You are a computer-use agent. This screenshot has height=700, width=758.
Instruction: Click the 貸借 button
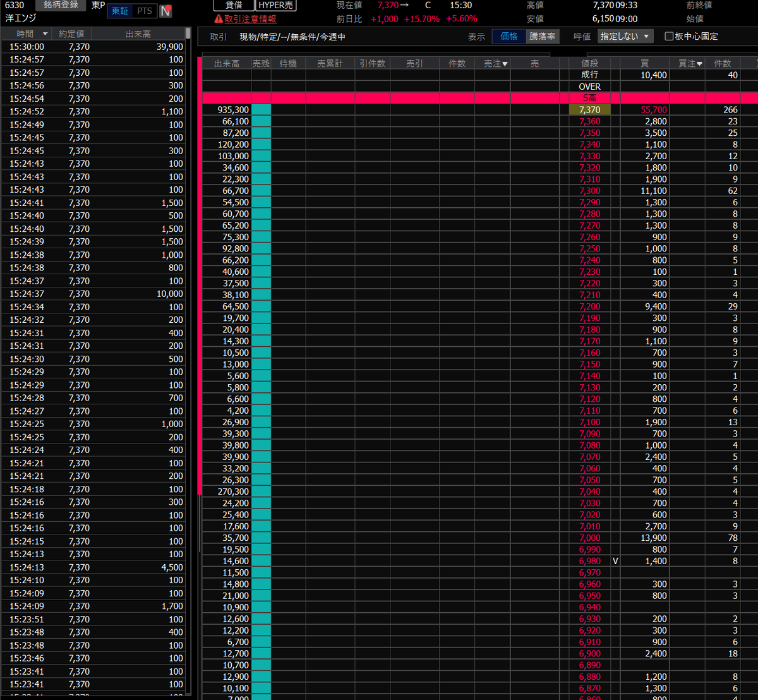pos(234,5)
